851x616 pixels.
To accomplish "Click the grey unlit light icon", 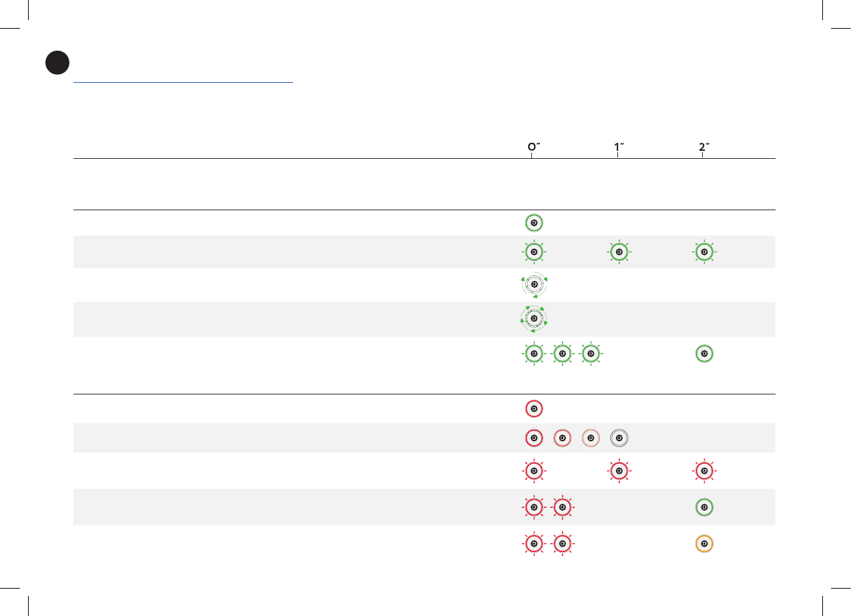I will [619, 438].
